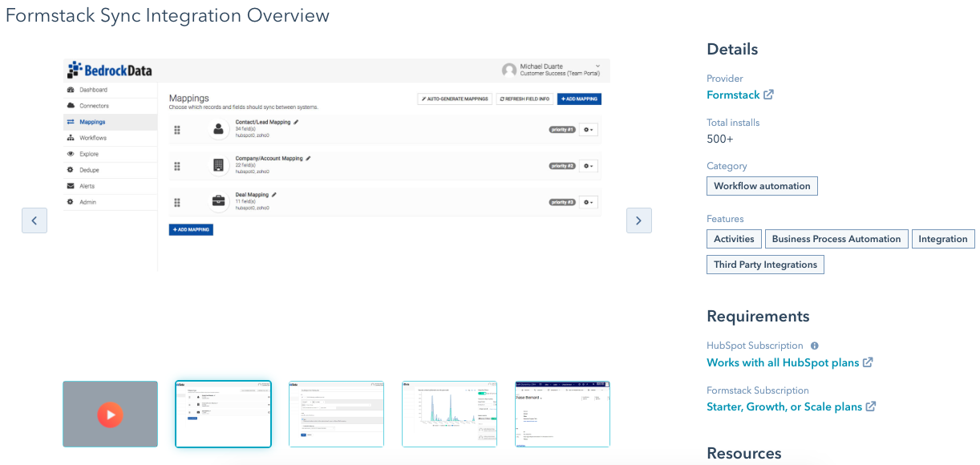Select the form settings screenshot thumbnail

click(337, 414)
